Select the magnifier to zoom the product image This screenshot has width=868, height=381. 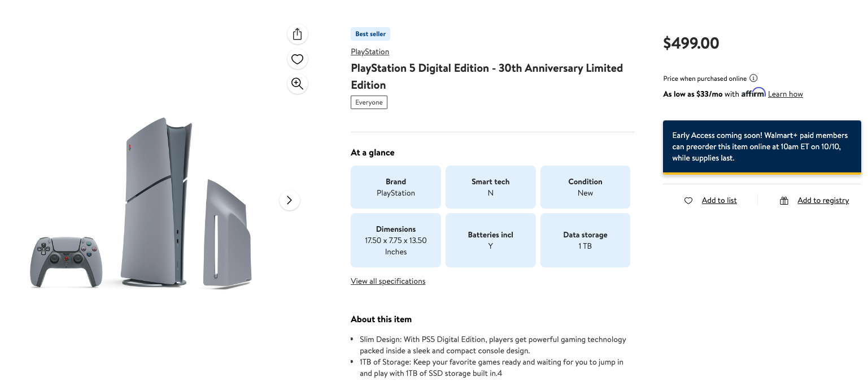tap(297, 84)
